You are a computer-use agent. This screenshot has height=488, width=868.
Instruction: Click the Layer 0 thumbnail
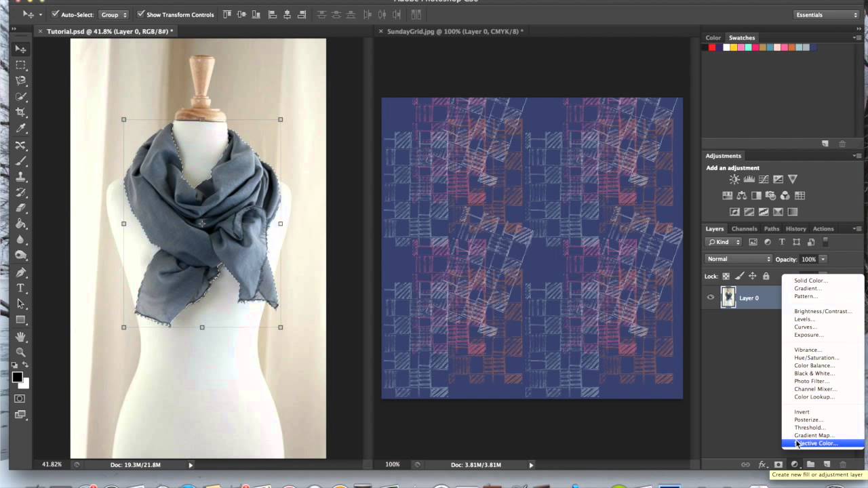(x=728, y=298)
